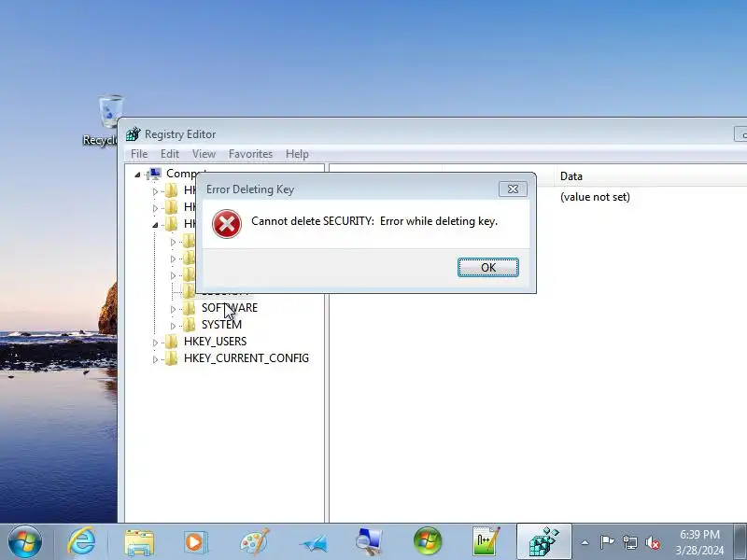Open the Help menu in Registry Editor
The width and height of the screenshot is (747, 560).
coord(297,154)
